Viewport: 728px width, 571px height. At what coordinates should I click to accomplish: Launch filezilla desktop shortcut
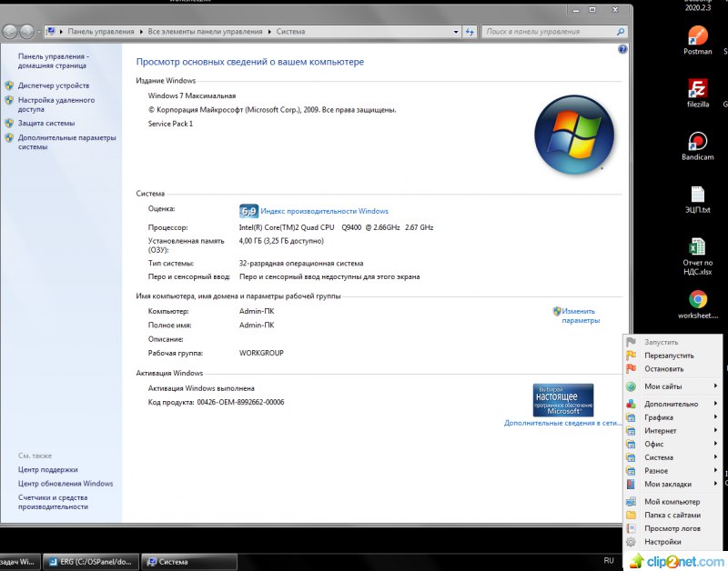pos(697,93)
